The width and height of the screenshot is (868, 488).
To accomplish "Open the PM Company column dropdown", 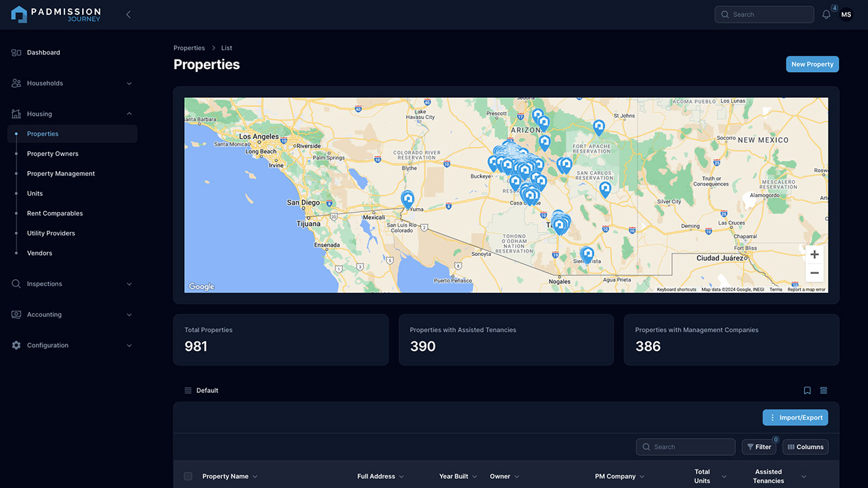I will 642,477.
